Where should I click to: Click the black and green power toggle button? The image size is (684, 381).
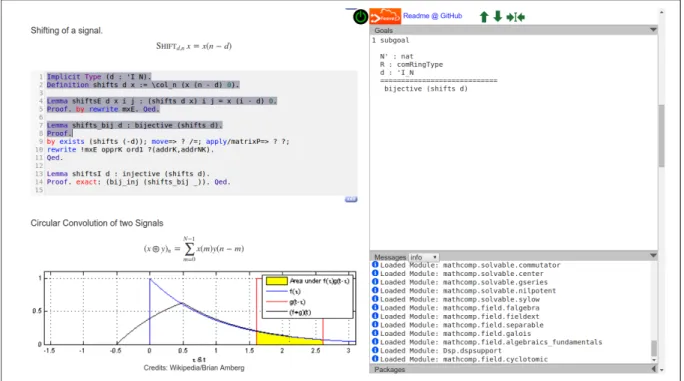(x=360, y=17)
